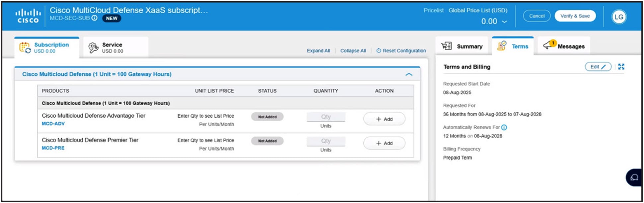Image resolution: width=644 pixels, height=203 pixels.
Task: Click the Cisco logo
Action: pyautogui.click(x=28, y=16)
